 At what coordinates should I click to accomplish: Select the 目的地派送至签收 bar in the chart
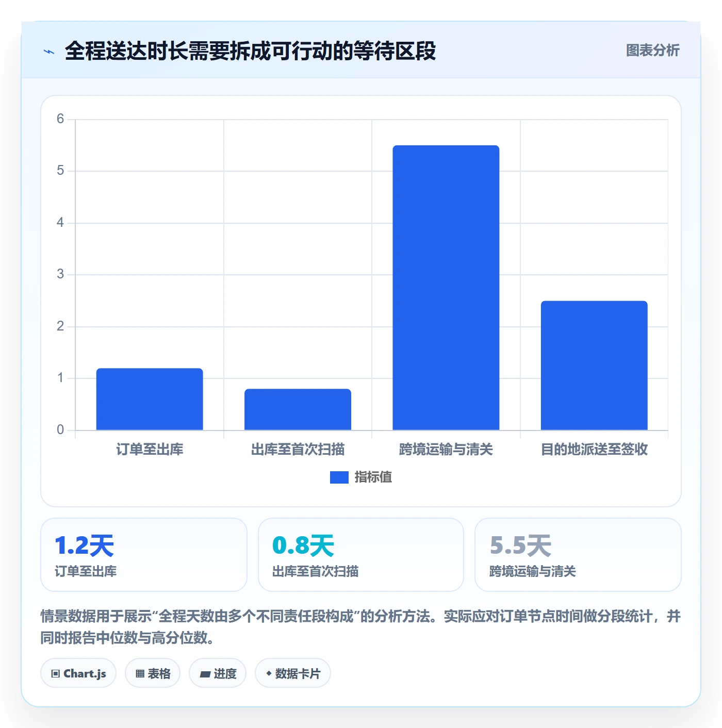(594, 366)
